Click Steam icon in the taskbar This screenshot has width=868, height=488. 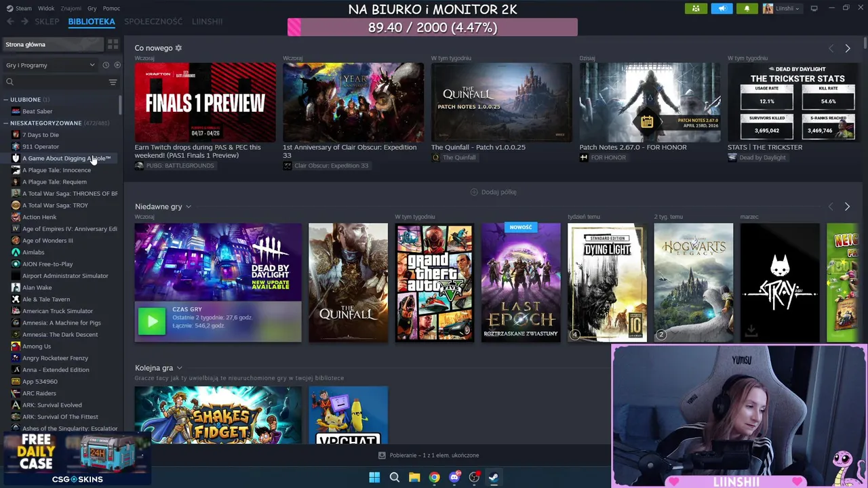(494, 477)
